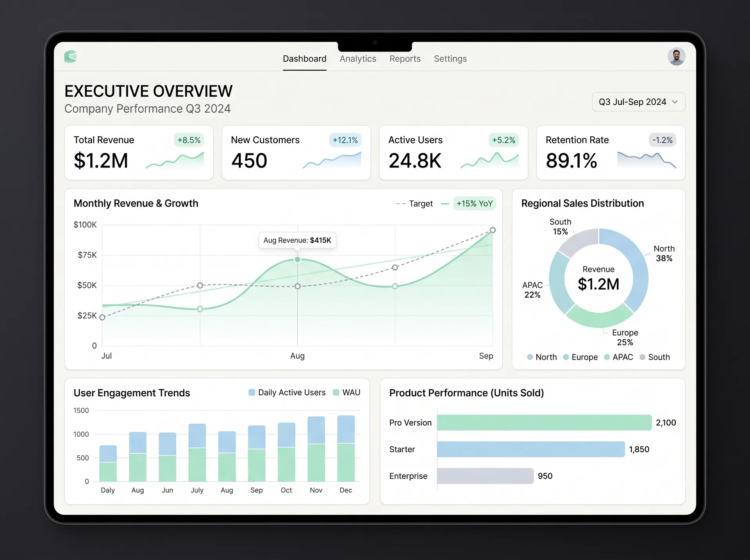Toggle North in the regional legend
Image resolution: width=750 pixels, height=560 pixels.
pyautogui.click(x=542, y=357)
